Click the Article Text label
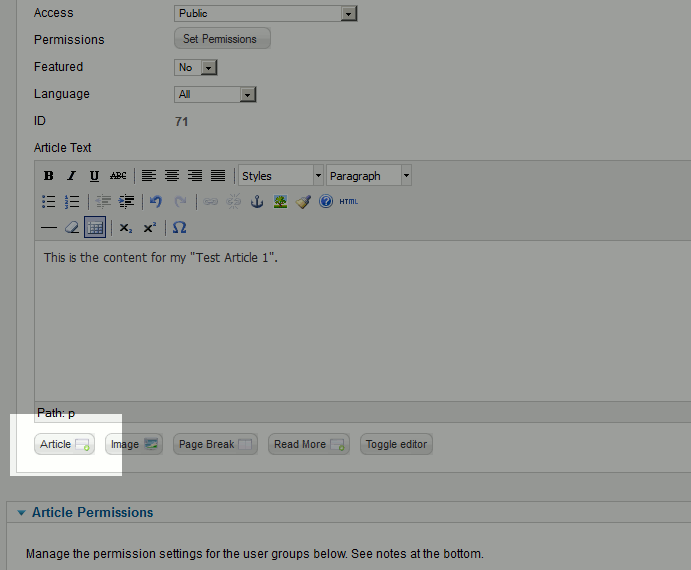This screenshot has width=691, height=570. [63, 148]
